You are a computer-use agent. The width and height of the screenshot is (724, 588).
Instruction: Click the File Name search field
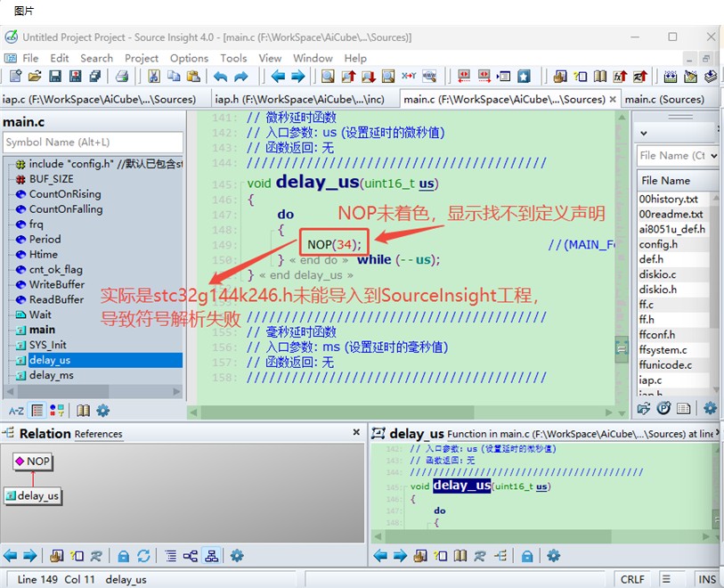pyautogui.click(x=672, y=156)
